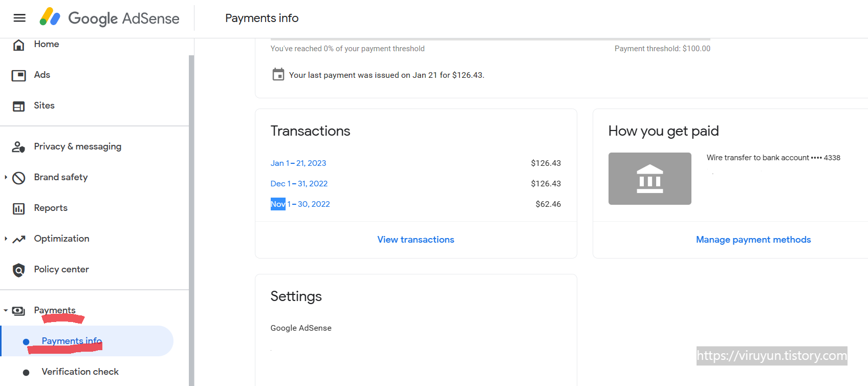Click the Dec transaction amount $126.43

546,183
